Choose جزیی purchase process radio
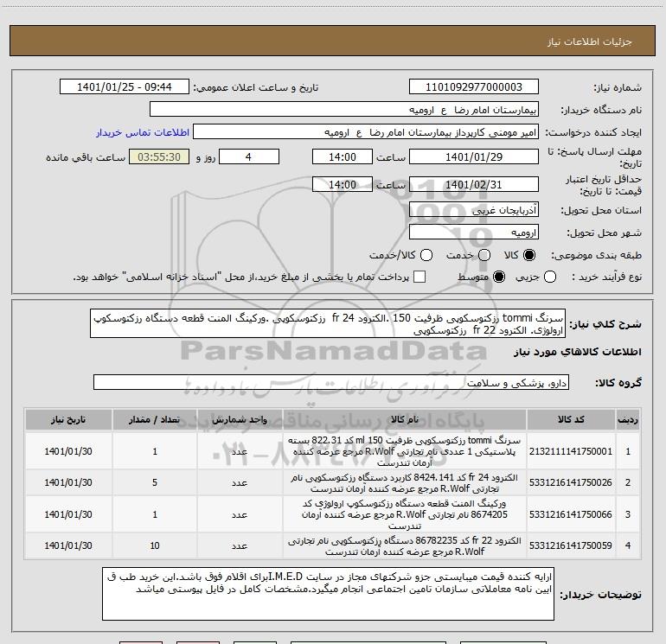Image resolution: width=666 pixels, height=644 pixels. (x=550, y=277)
